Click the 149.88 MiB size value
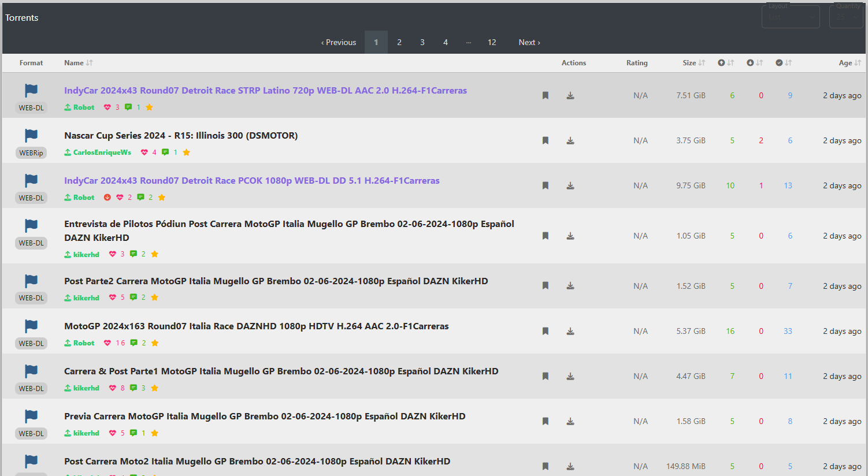The width and height of the screenshot is (868, 476). click(686, 467)
